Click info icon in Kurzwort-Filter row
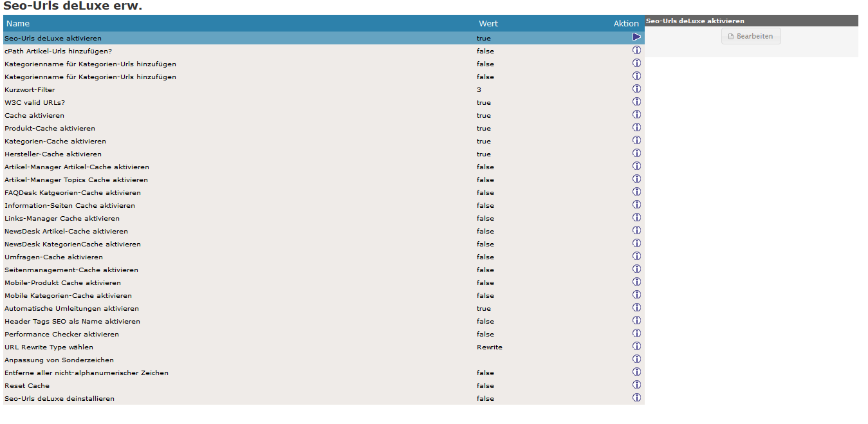Screen dimensions: 868x424 636,89
